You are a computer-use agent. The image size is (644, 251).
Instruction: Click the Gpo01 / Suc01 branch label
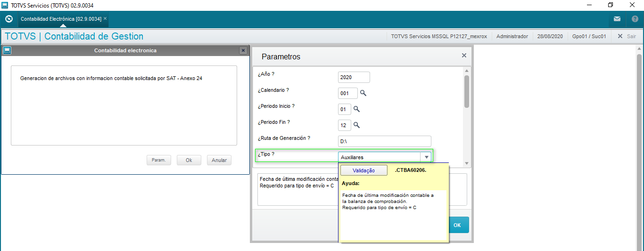pos(589,36)
